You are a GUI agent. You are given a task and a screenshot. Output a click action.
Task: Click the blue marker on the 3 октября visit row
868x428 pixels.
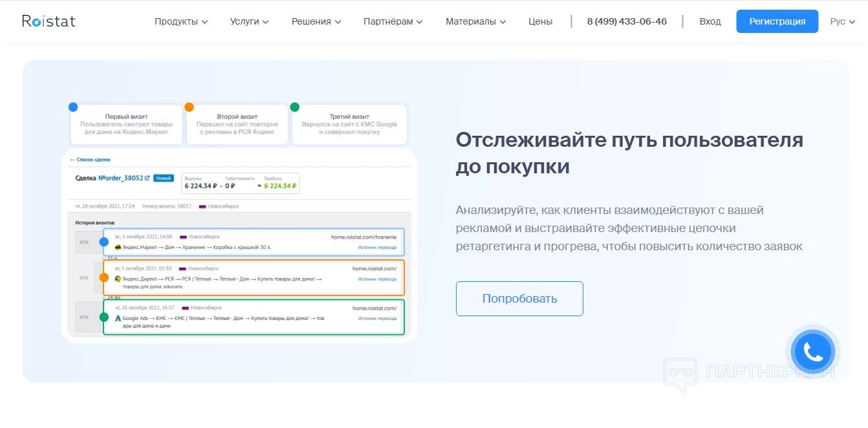pyautogui.click(x=103, y=242)
